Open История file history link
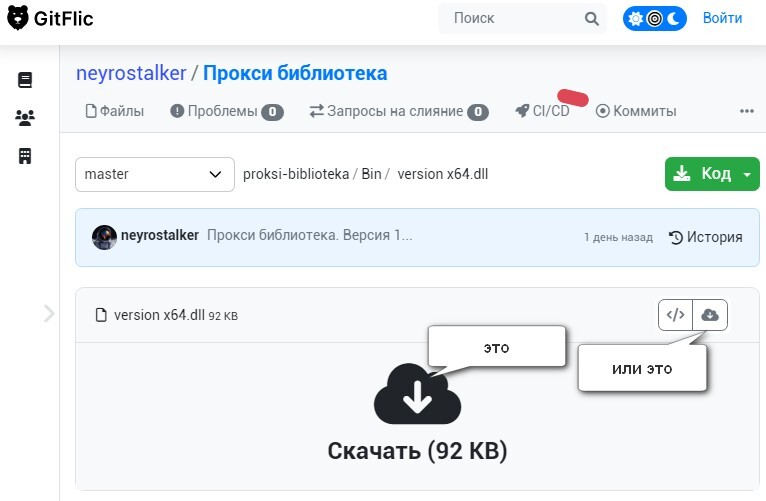The width and height of the screenshot is (766, 501). pos(705,237)
